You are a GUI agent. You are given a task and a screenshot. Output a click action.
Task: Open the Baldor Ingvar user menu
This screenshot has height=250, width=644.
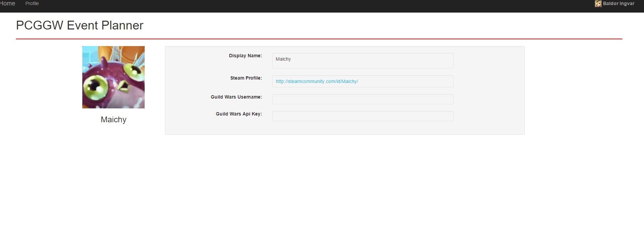coord(618,4)
